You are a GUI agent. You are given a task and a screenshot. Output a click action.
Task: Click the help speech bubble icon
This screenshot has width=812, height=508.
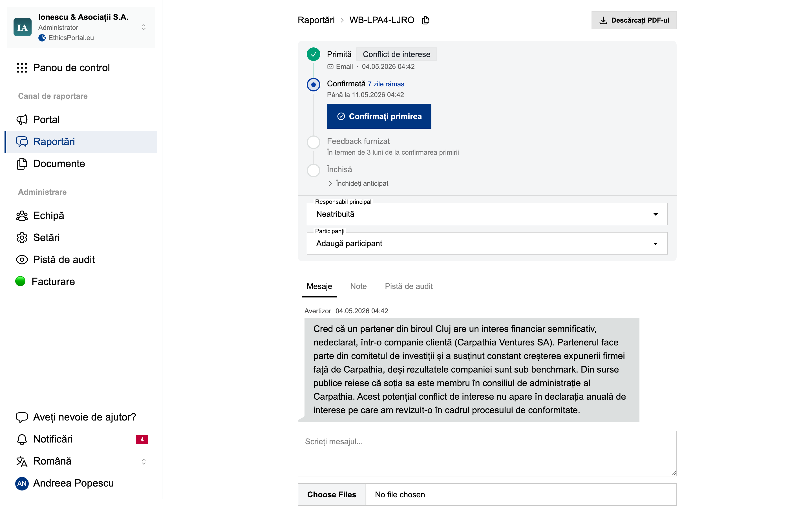click(22, 417)
